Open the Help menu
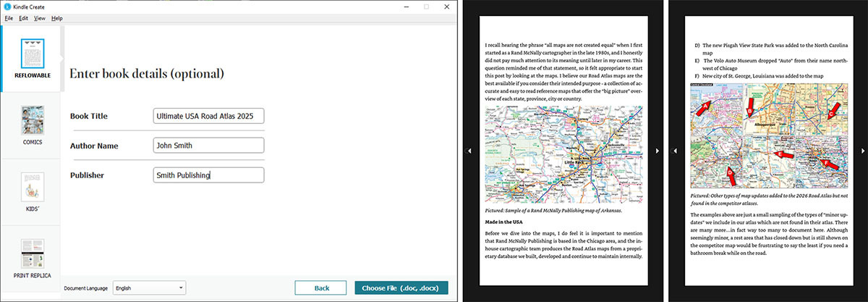Screen dimensions: 868x302 [57, 17]
